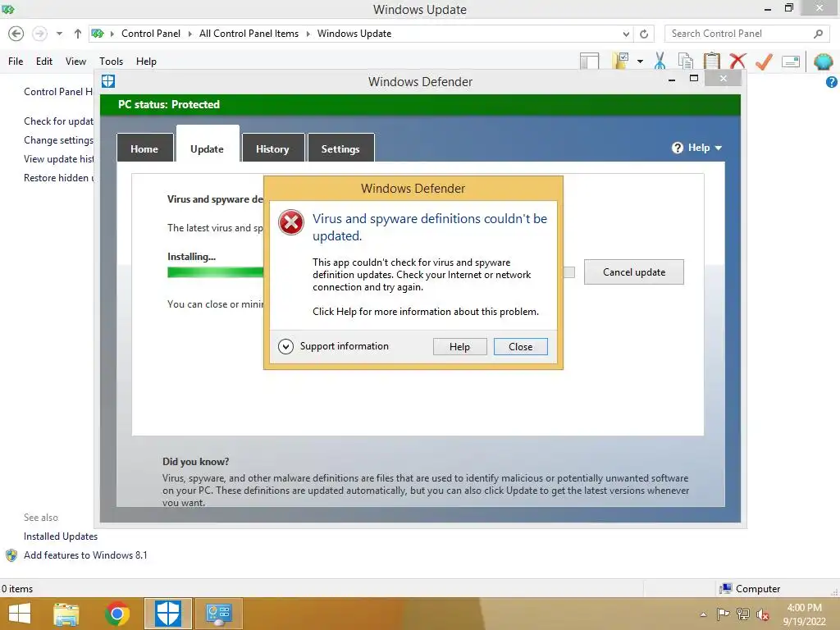The width and height of the screenshot is (840, 630).
Task: Click the preview pane layout toolbar icon
Action: click(589, 61)
